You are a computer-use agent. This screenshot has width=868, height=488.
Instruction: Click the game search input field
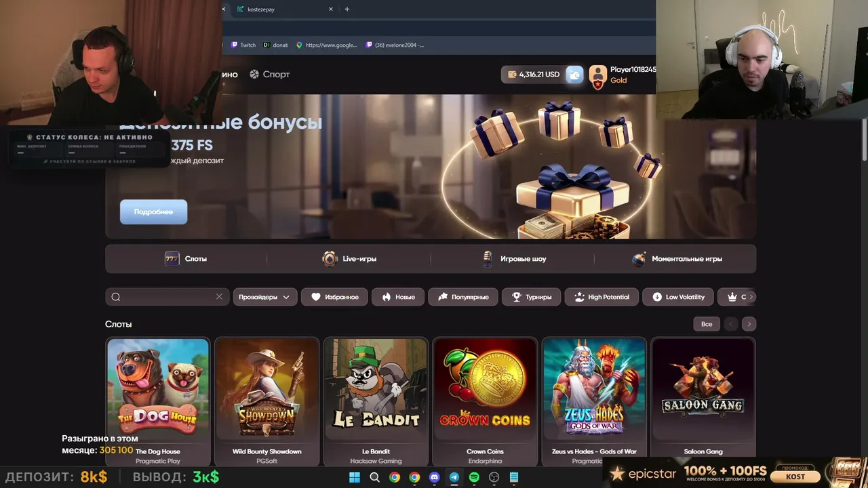click(166, 297)
